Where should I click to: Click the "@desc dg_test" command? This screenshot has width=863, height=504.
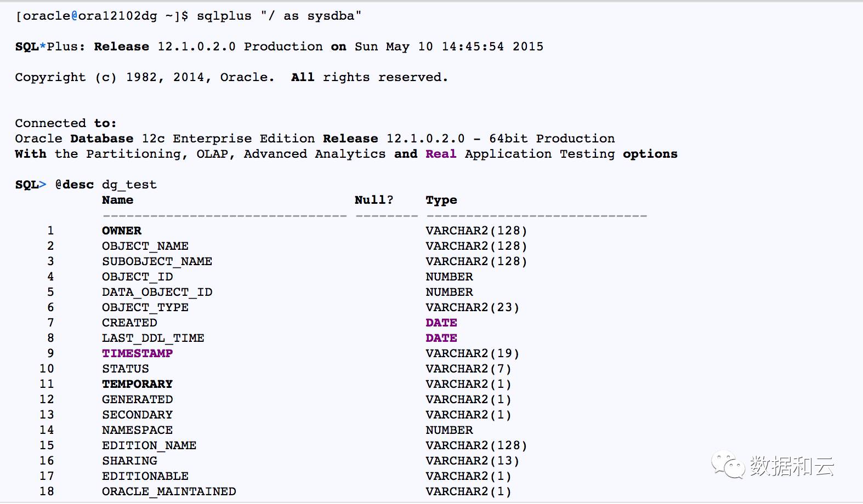(x=106, y=185)
